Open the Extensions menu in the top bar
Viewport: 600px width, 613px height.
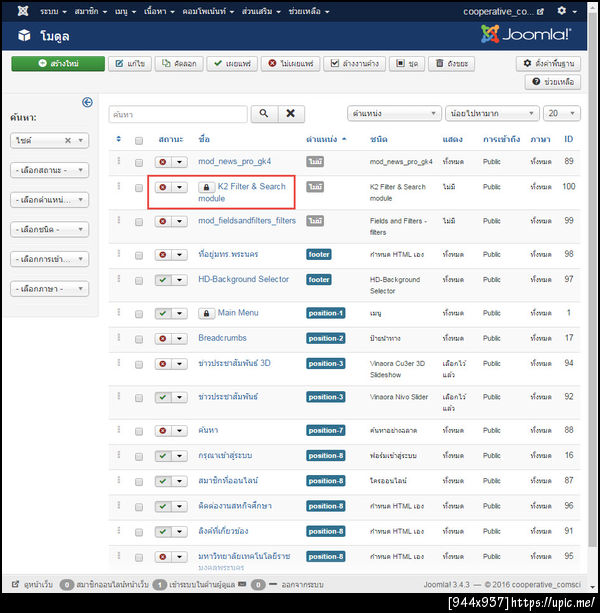(261, 11)
